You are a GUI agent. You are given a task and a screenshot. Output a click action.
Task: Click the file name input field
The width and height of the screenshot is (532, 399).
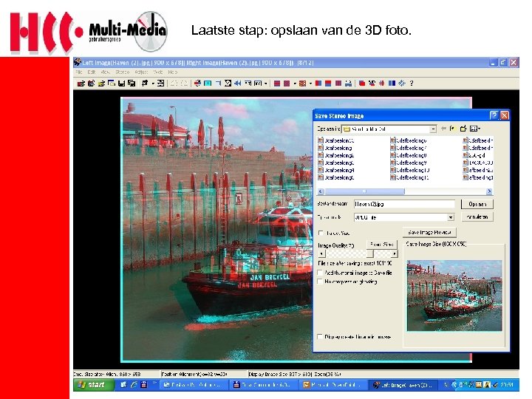[404, 204]
